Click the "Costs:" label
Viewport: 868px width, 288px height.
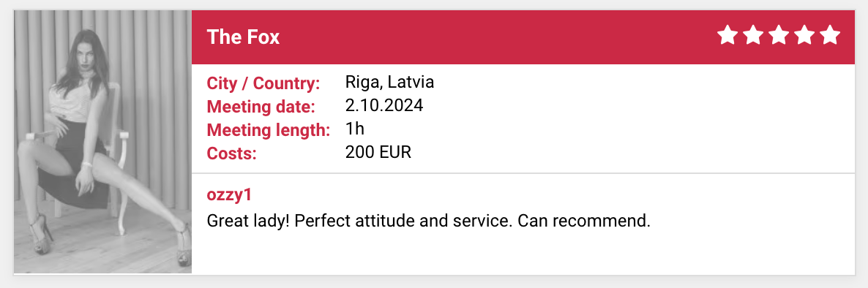(232, 154)
